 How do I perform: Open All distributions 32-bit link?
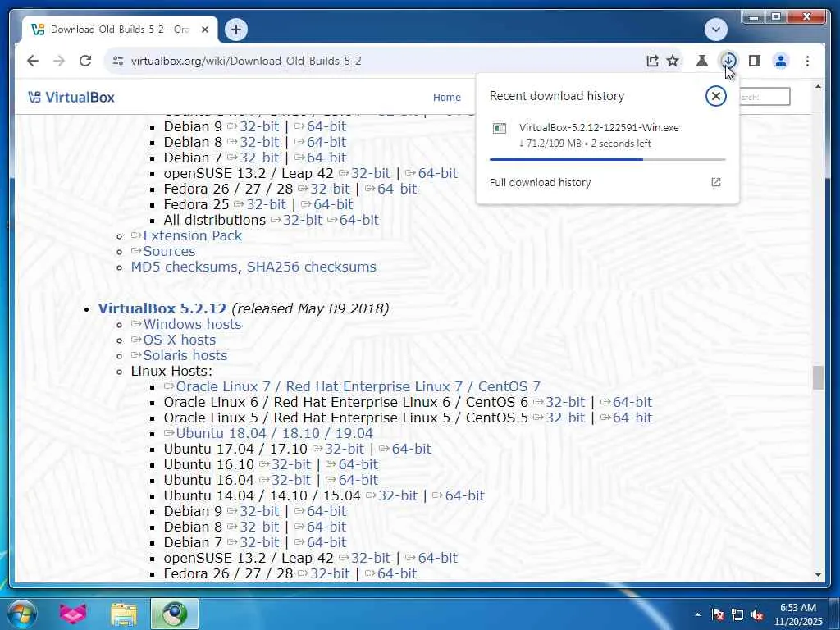302,220
